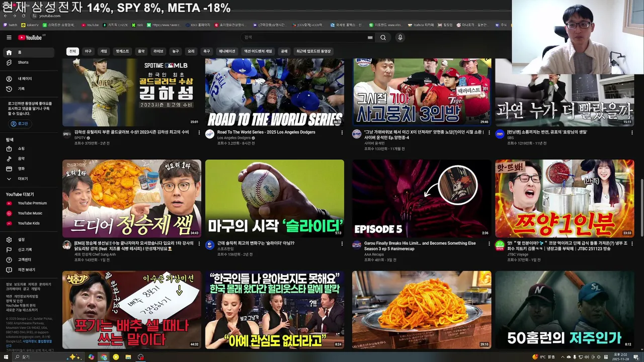Open Los Angeles Dodgers channel link
This screenshot has width=644, height=362.
click(x=234, y=138)
